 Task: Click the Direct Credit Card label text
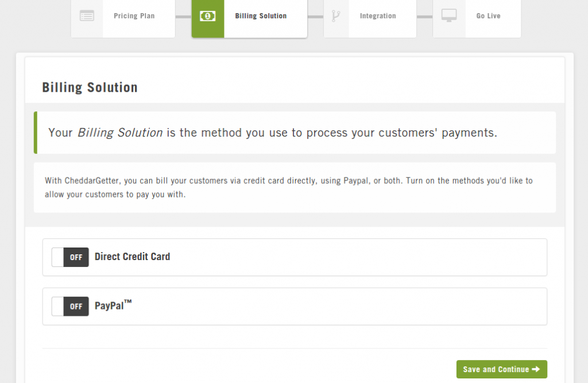pyautogui.click(x=132, y=257)
